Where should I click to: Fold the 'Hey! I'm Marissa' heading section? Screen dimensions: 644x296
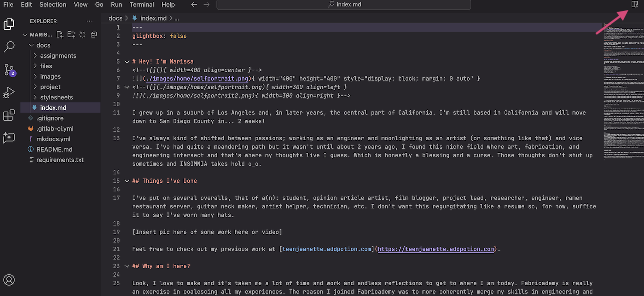(x=127, y=62)
